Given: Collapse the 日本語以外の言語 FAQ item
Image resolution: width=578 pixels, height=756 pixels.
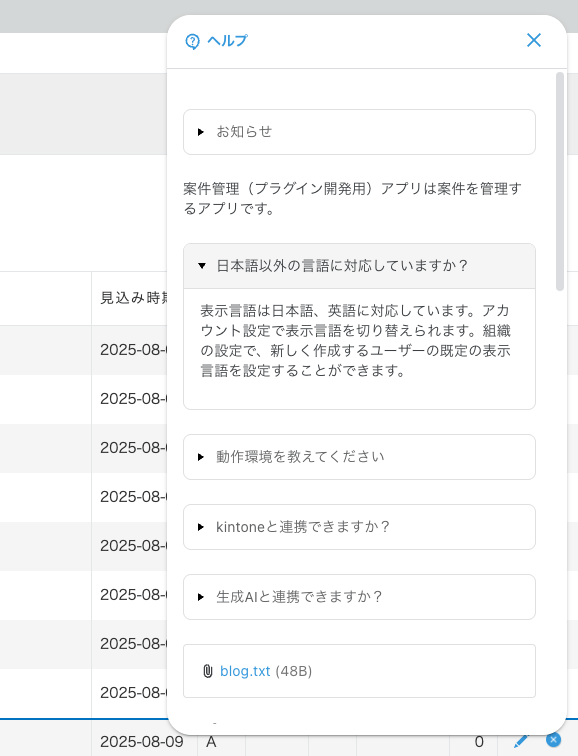Looking at the screenshot, I should (x=359, y=266).
